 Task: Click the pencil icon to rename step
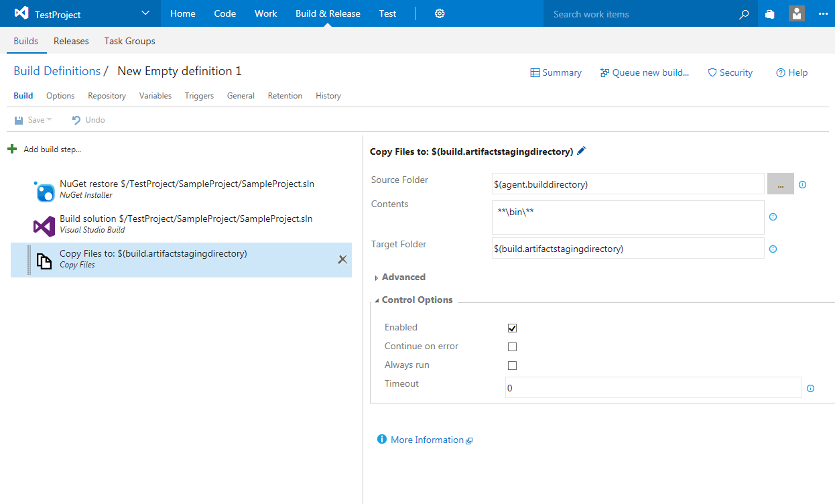(581, 151)
